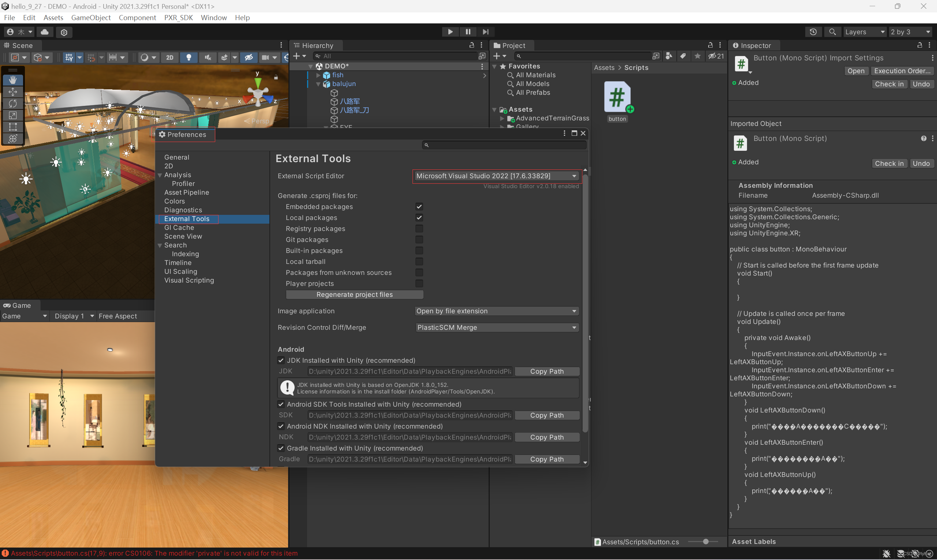Toggle 2D view mode in Scene

[170, 57]
